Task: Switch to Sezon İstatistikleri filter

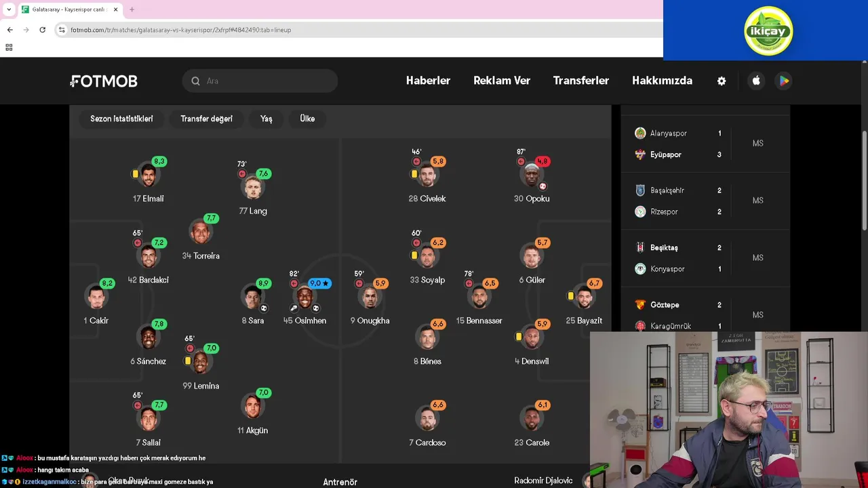Action: point(121,119)
